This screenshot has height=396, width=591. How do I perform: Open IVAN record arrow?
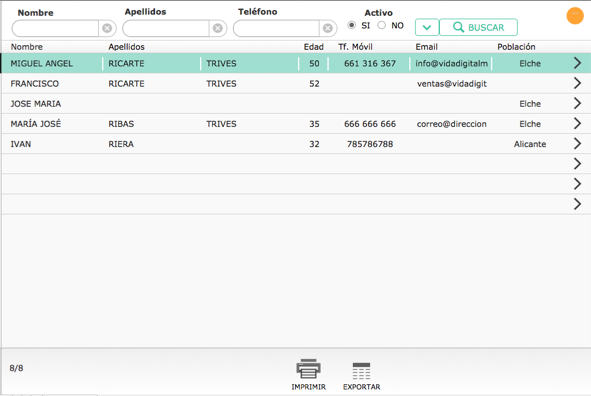click(577, 144)
